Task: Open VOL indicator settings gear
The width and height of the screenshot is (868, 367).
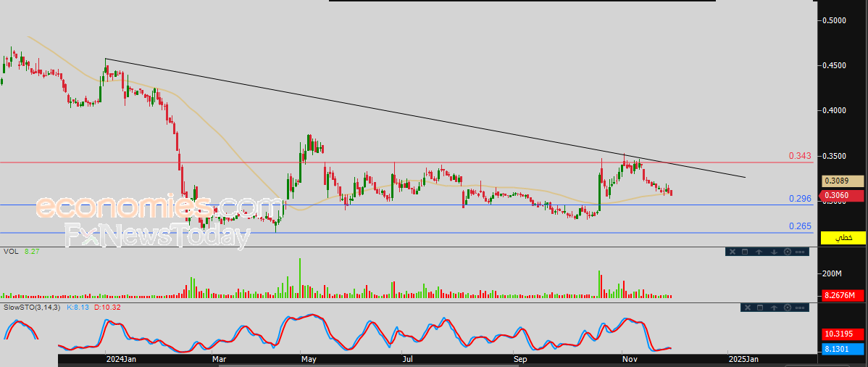Action: (788, 252)
